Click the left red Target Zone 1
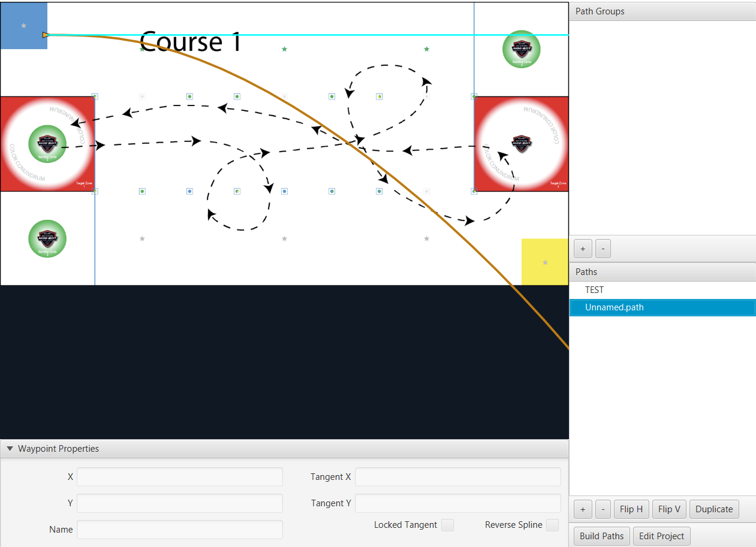756x547 pixels. [47, 144]
